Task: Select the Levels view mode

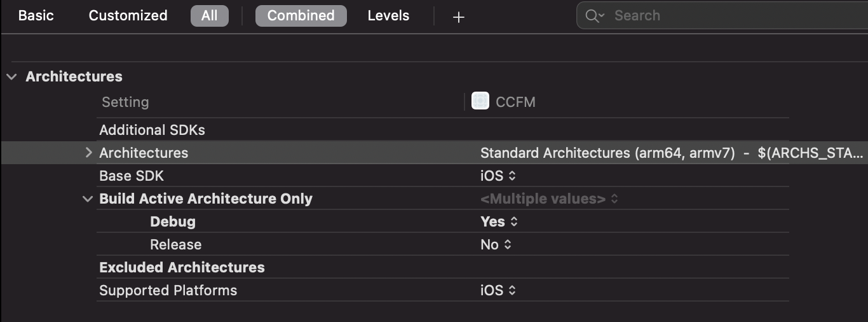Action: pyautogui.click(x=388, y=16)
